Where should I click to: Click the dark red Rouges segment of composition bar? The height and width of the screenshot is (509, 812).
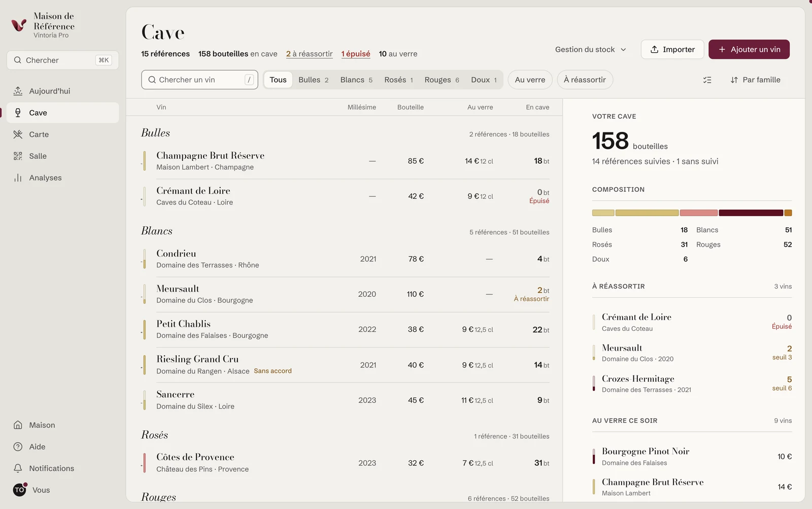(751, 213)
